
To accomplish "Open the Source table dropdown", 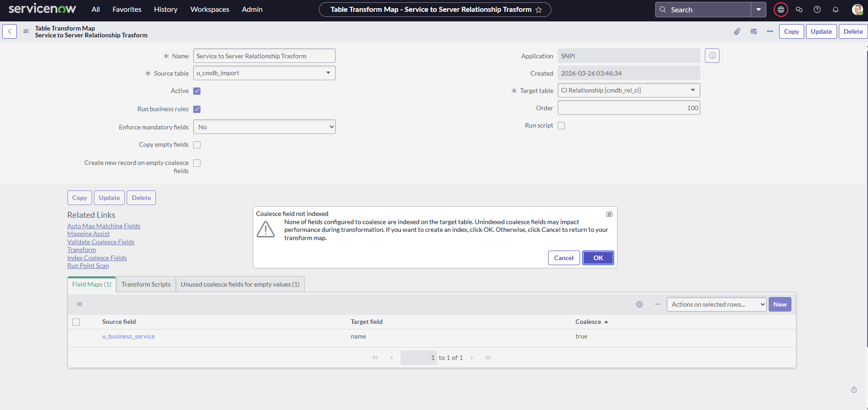I will (x=264, y=73).
